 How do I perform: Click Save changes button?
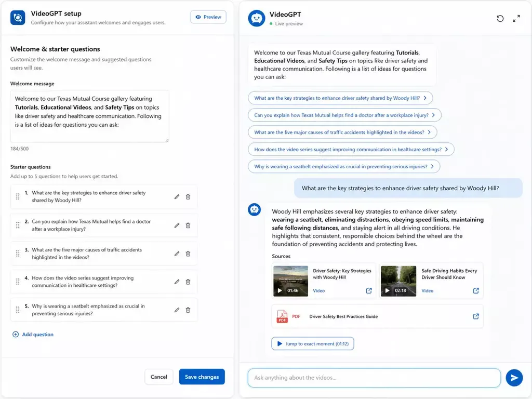202,377
